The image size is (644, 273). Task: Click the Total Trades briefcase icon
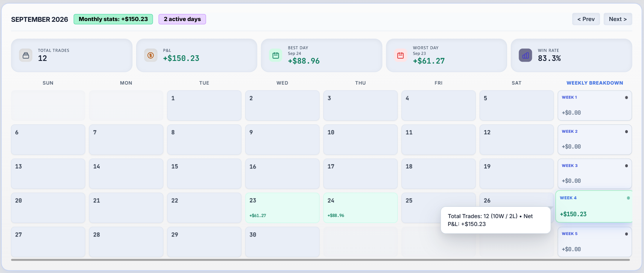pos(26,55)
